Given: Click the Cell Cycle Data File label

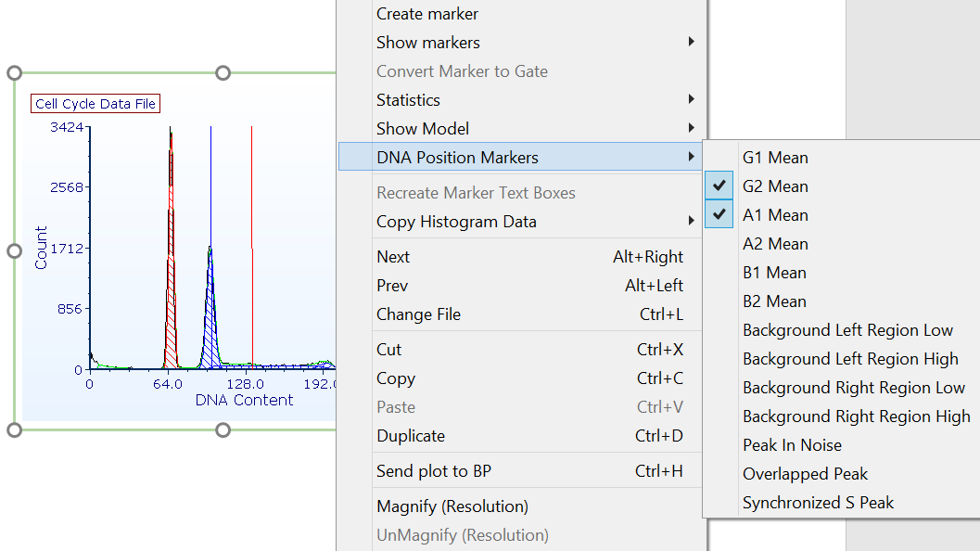Looking at the screenshot, I should (x=95, y=104).
